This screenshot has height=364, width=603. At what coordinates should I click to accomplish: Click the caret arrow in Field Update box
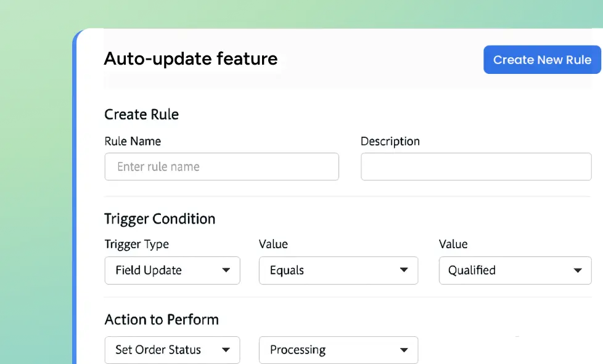coord(226,270)
